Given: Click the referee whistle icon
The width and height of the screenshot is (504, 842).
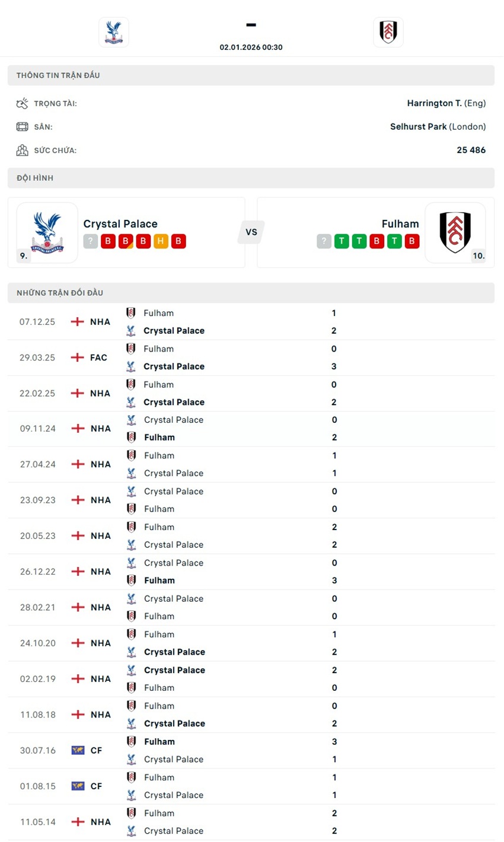Looking at the screenshot, I should tap(22, 103).
